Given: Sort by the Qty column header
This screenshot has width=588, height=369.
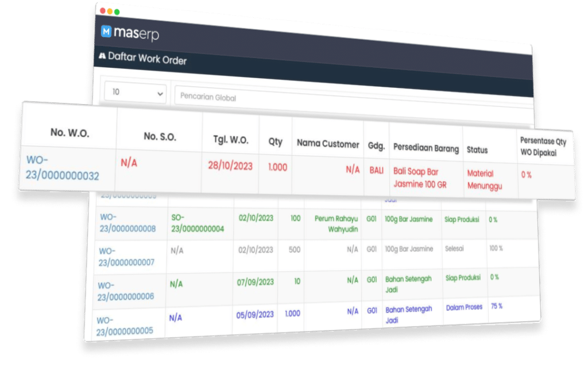Looking at the screenshot, I should (x=275, y=141).
